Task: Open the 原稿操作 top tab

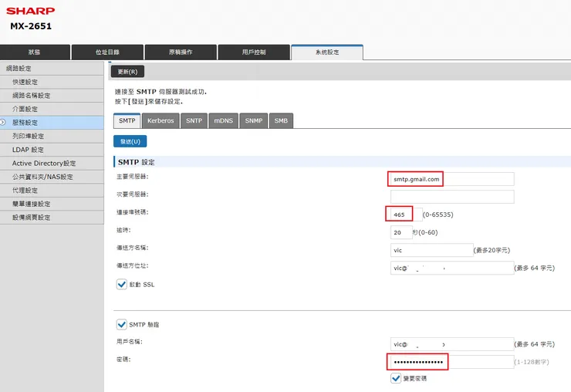Action: click(x=181, y=52)
